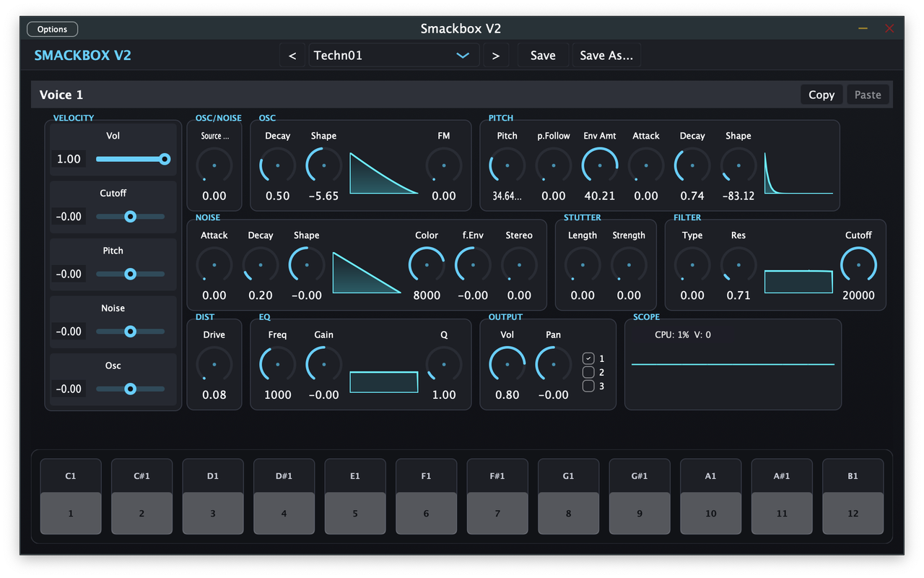Click the EQ Freq knob

(x=278, y=364)
